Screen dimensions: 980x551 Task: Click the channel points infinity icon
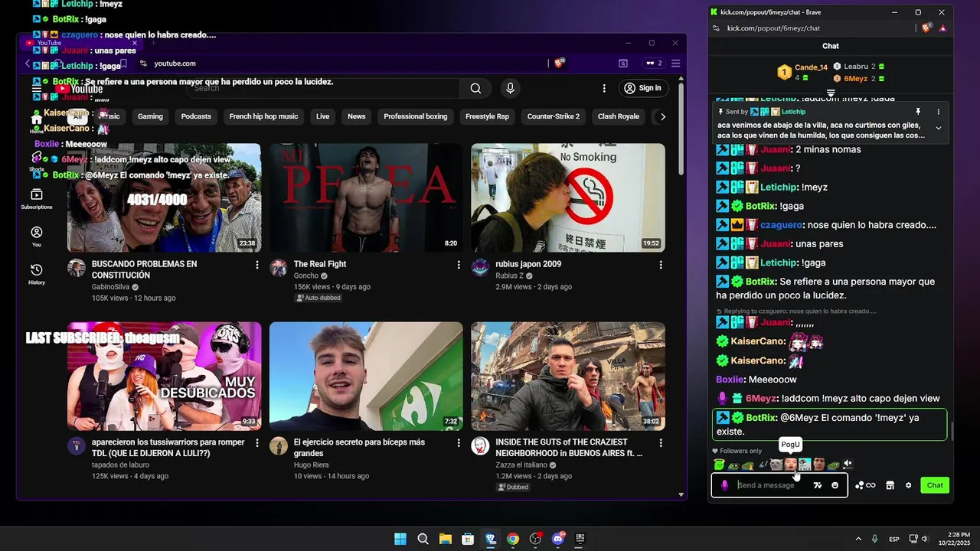click(x=865, y=485)
